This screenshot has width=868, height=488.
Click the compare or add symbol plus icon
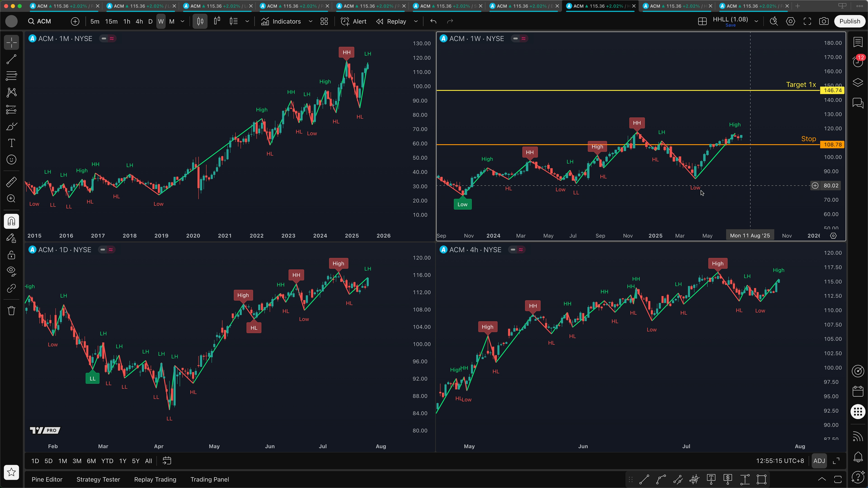point(75,21)
